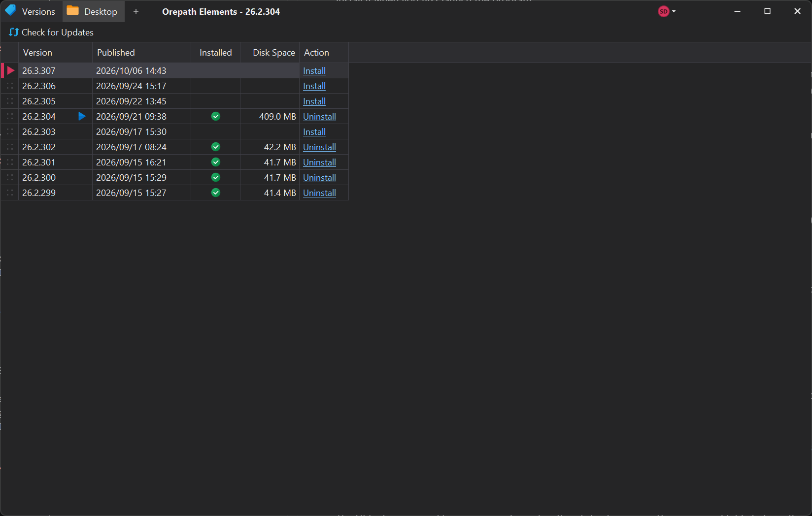812x516 pixels.
Task: Uninstall version 26.2.299
Action: coord(319,193)
